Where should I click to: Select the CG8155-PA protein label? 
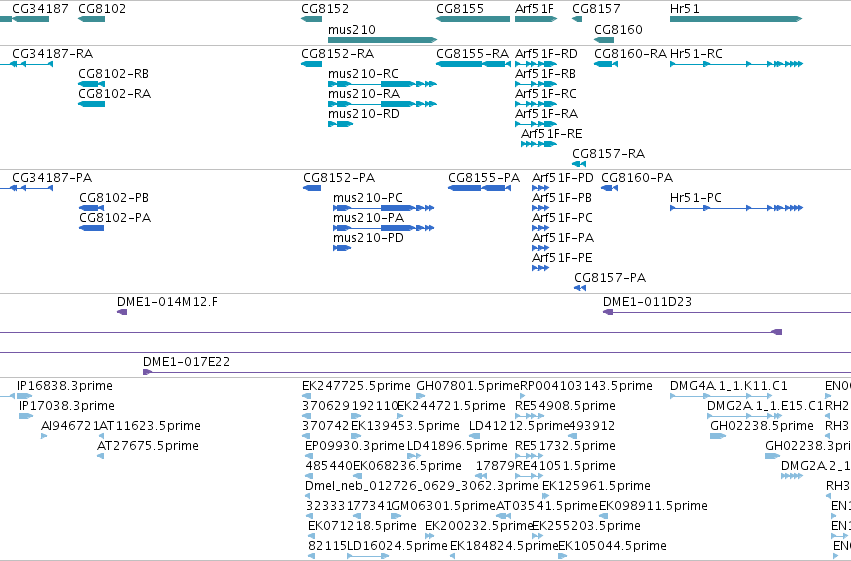coord(484,178)
